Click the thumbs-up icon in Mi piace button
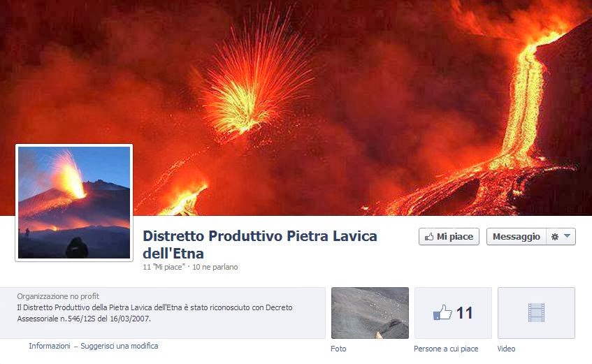 429,237
